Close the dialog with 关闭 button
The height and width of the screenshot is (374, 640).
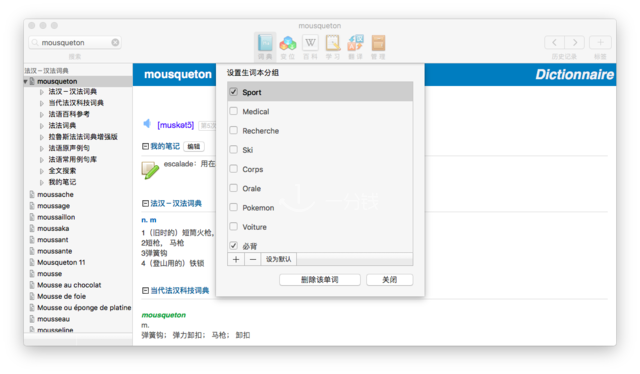pos(389,280)
